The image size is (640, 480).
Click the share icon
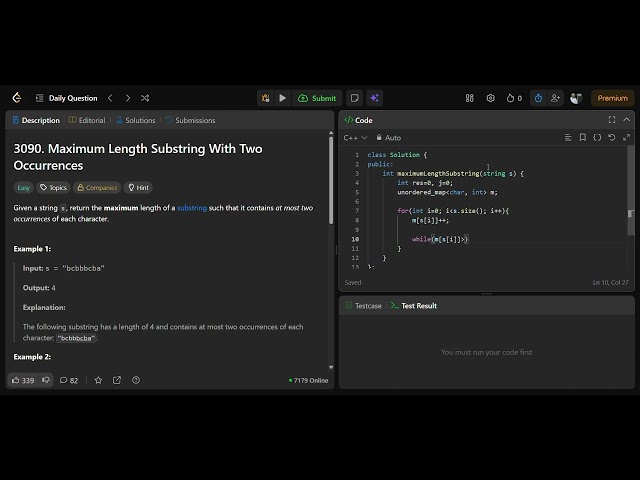(117, 380)
